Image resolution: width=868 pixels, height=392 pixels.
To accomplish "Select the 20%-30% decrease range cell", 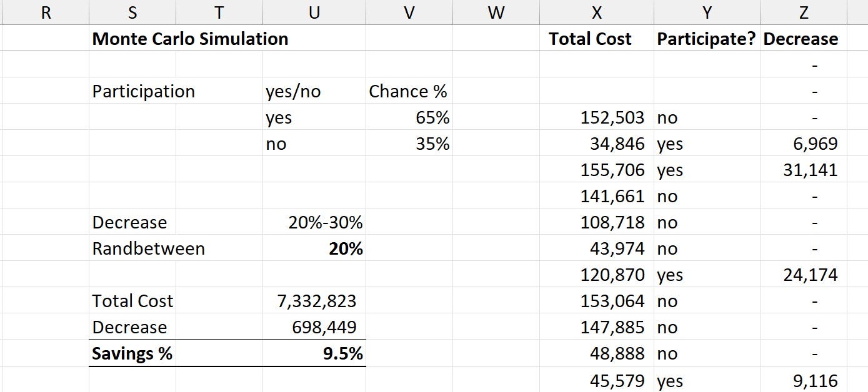I will click(314, 222).
